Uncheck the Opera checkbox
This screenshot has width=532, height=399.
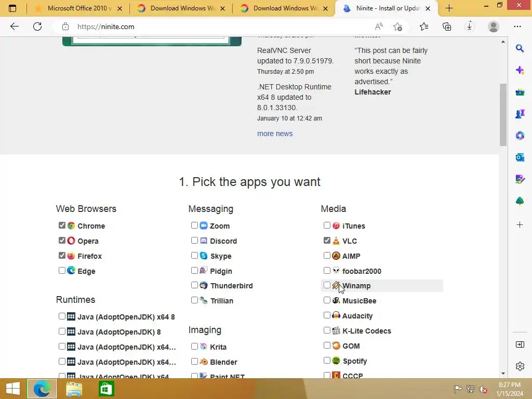[x=62, y=240]
